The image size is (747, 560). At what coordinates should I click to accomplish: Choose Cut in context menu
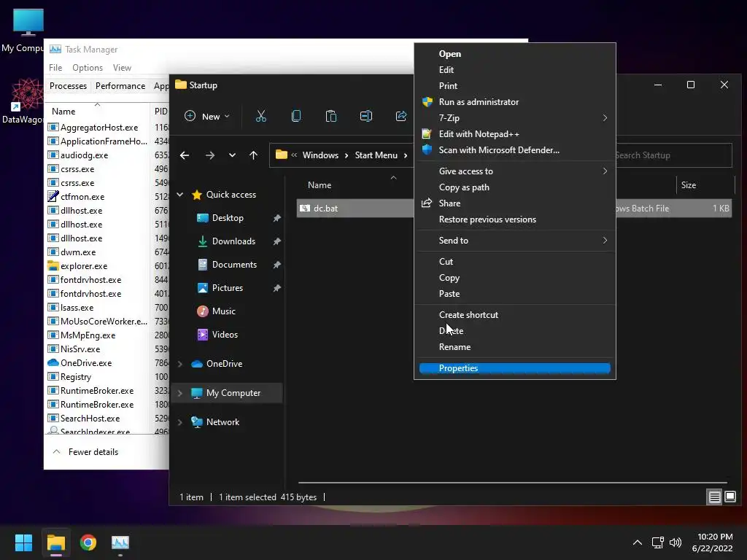[x=514, y=262]
